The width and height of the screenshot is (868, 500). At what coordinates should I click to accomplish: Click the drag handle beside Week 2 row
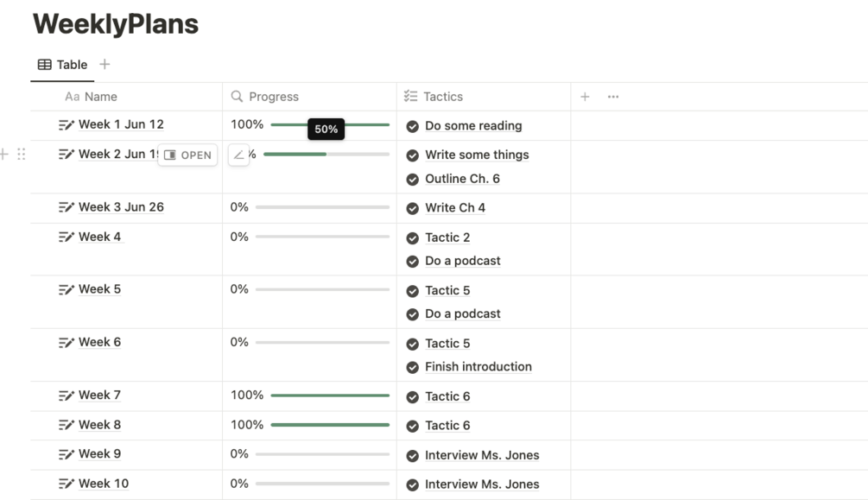click(x=22, y=155)
